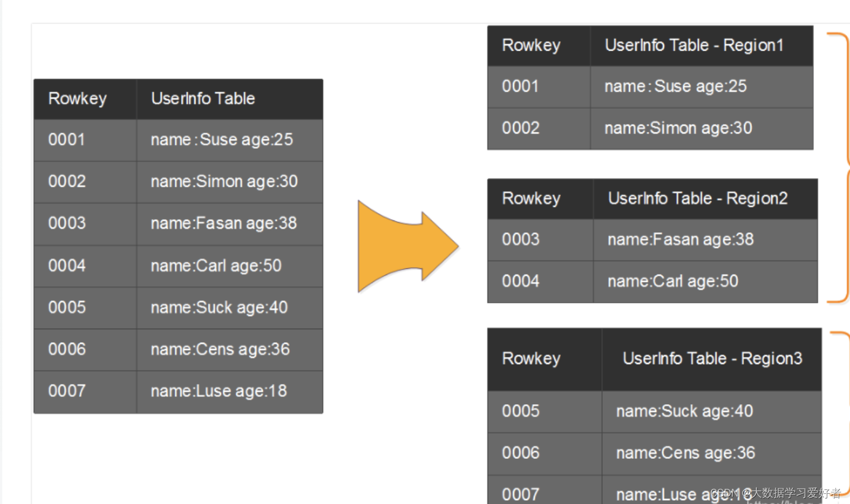Screen dimensions: 850x504
Task: Click rowkey 0004 in the Region2 table
Action: coord(521,281)
